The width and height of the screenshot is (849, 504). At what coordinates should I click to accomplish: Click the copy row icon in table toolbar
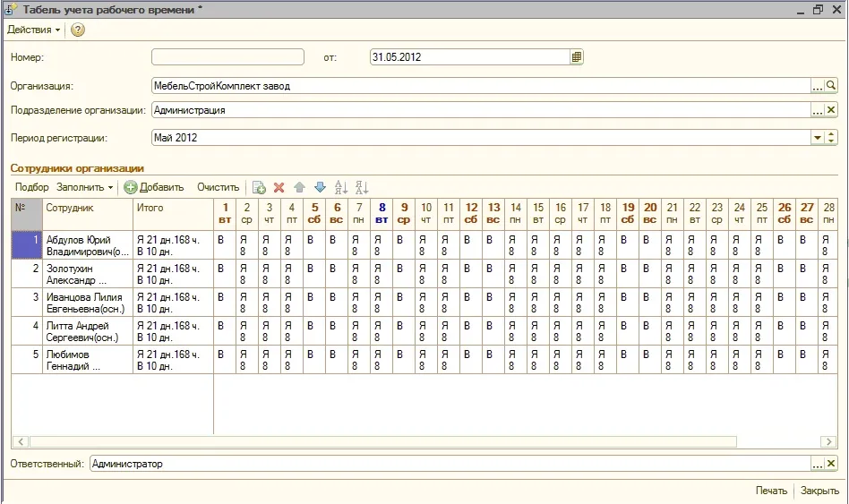(x=259, y=188)
